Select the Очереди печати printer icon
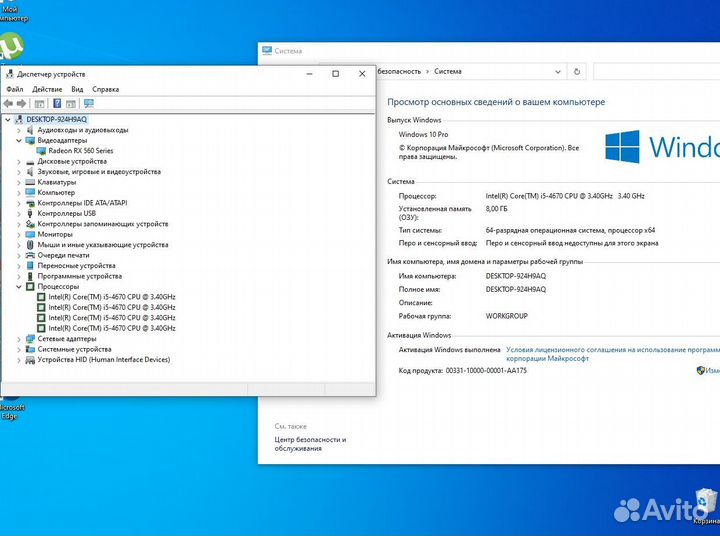Viewport: 720px width, 536px height. click(x=30, y=255)
